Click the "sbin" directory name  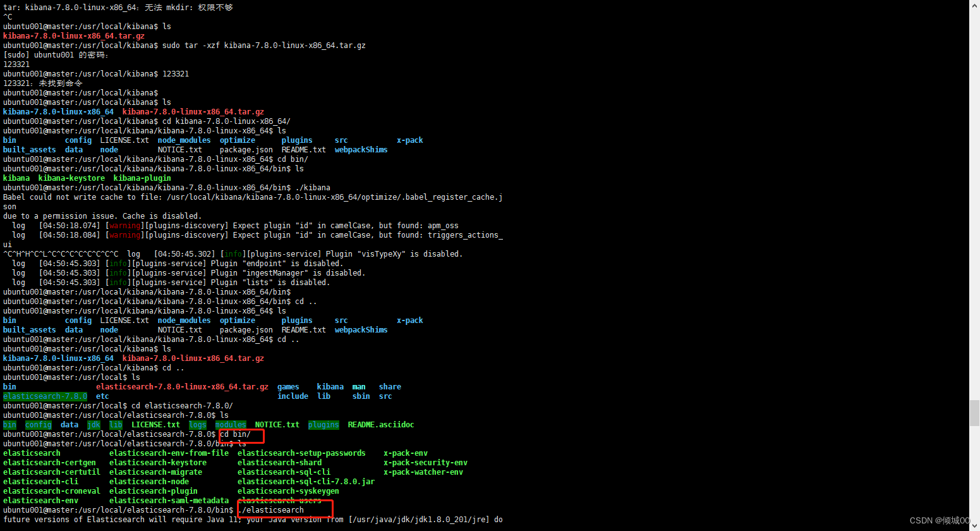click(361, 396)
